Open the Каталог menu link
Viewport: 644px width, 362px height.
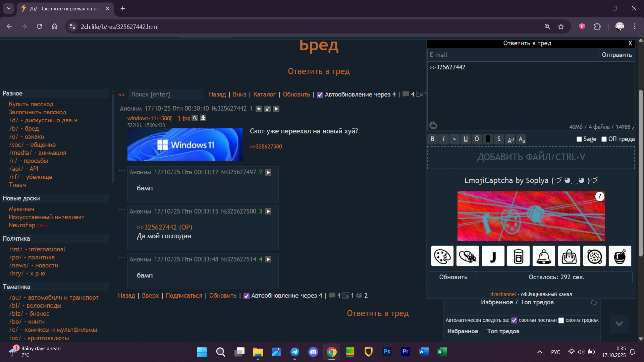click(264, 95)
